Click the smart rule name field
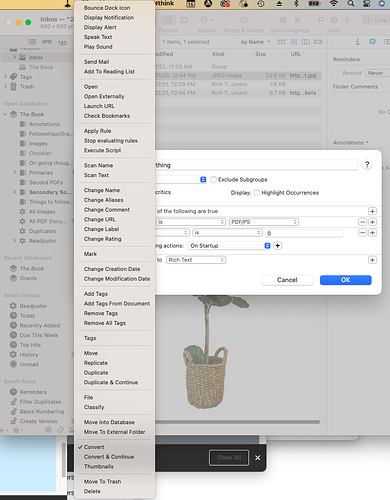This screenshot has width=390, height=500. pyautogui.click(x=256, y=165)
